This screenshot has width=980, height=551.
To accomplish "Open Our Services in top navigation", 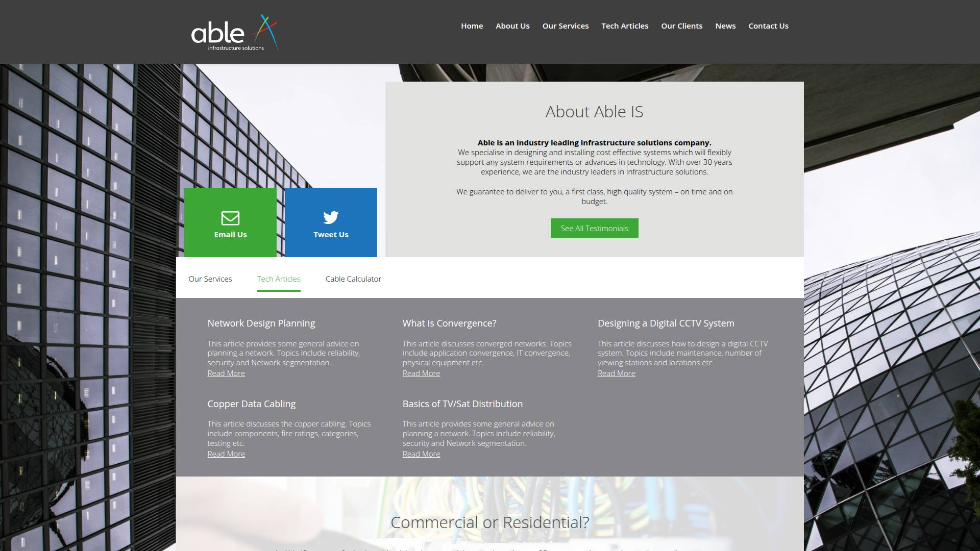I will 565,26.
